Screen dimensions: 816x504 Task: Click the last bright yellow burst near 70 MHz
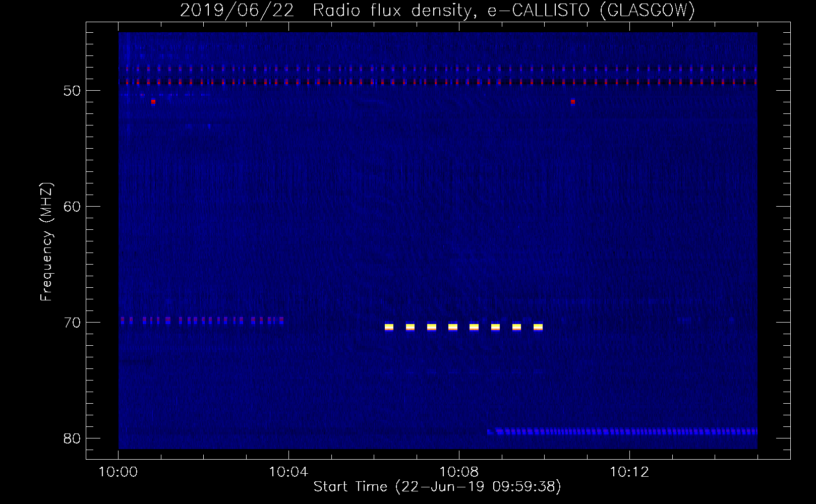538,327
